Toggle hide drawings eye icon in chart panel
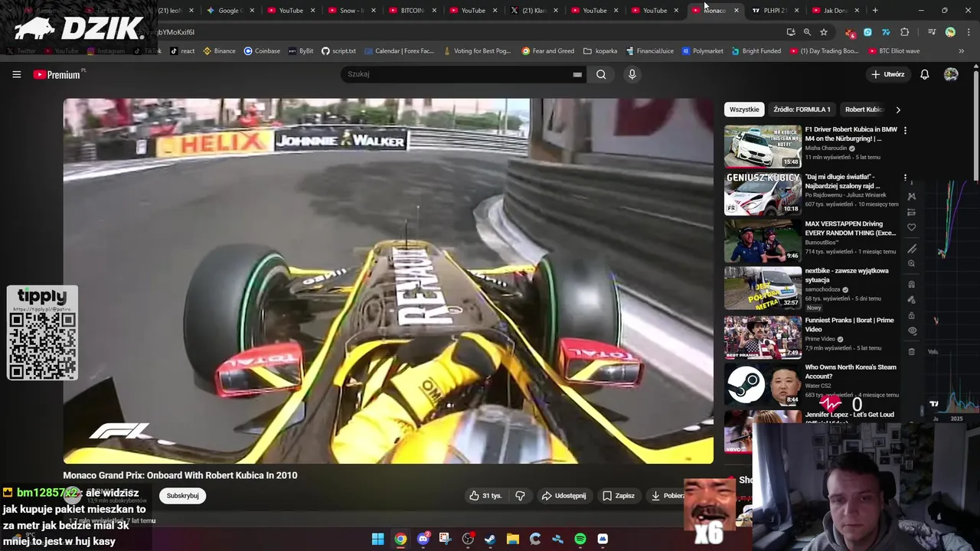980x551 pixels. tap(911, 331)
